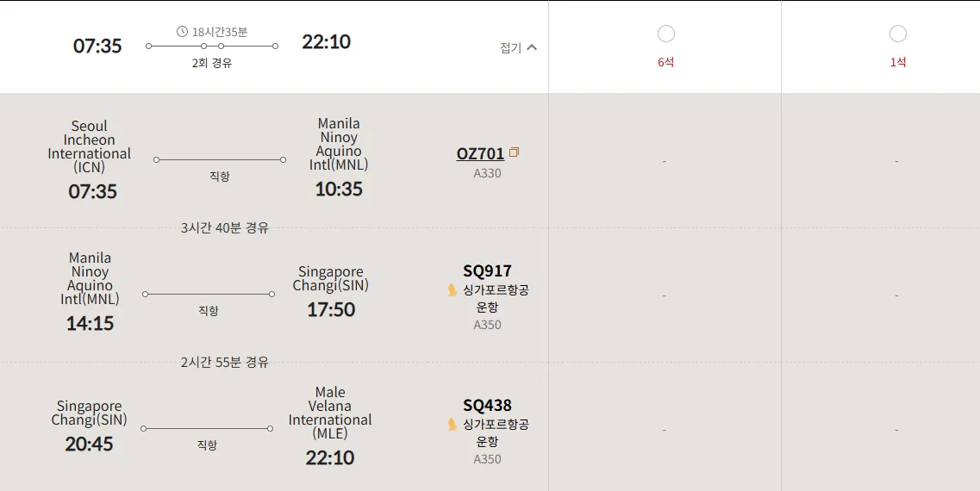
Task: Click the Seoul Incheon International (ICN) label
Action: click(90, 146)
